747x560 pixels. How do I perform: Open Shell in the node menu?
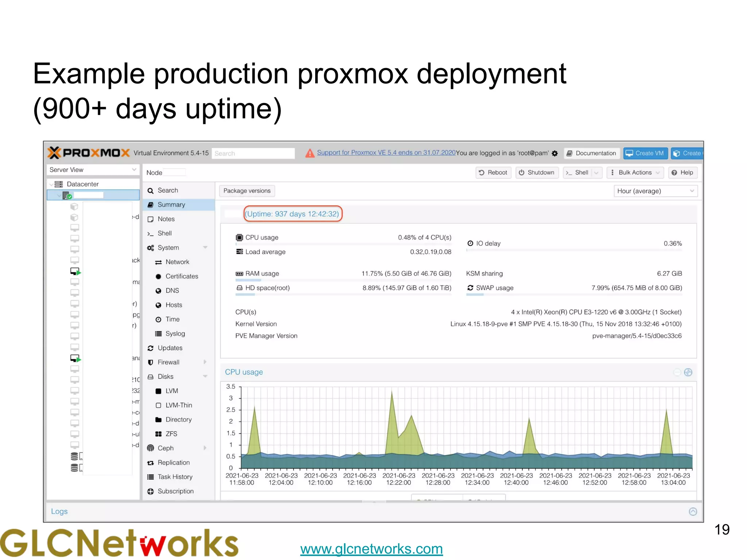point(179,233)
